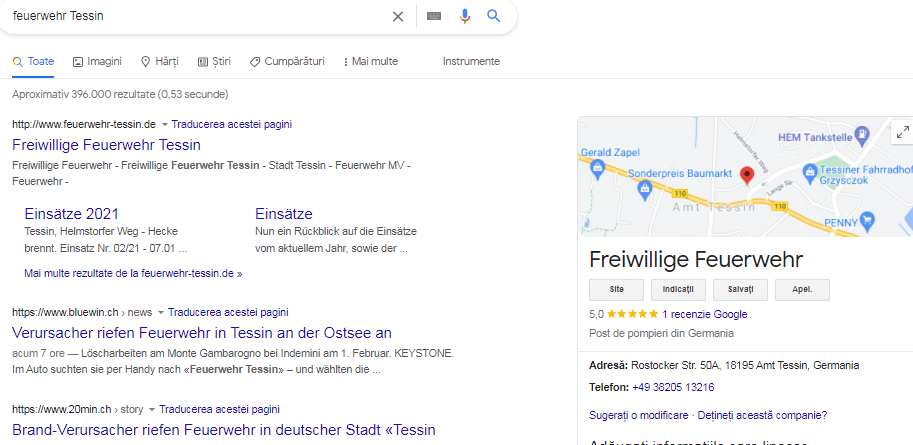The image size is (913, 445).
Task: Open the on-screen keyboard icon
Action: (434, 16)
